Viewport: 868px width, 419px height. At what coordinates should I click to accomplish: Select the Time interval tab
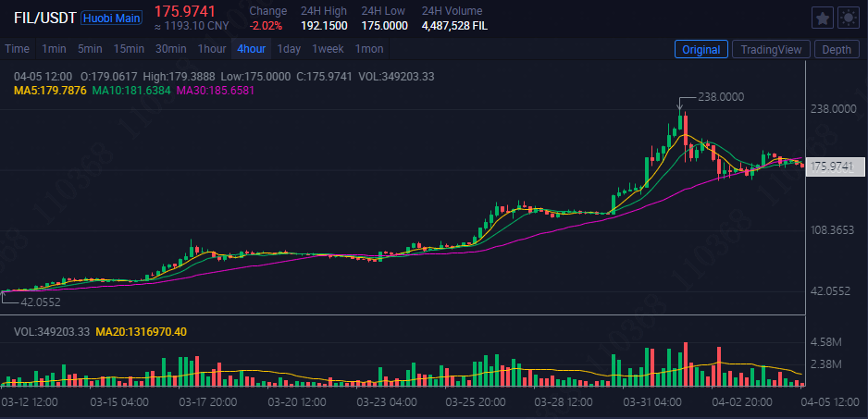tap(18, 49)
